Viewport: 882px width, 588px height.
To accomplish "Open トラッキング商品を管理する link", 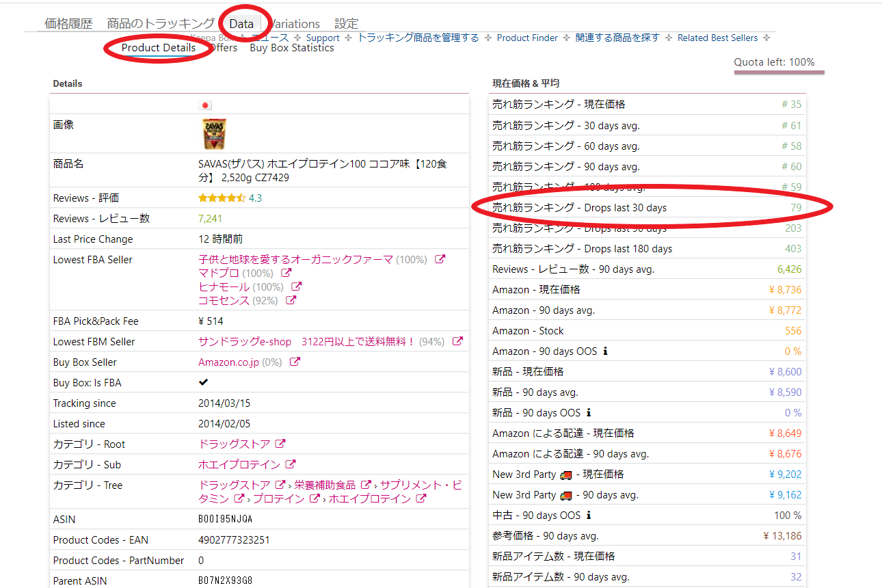I will 418,38.
